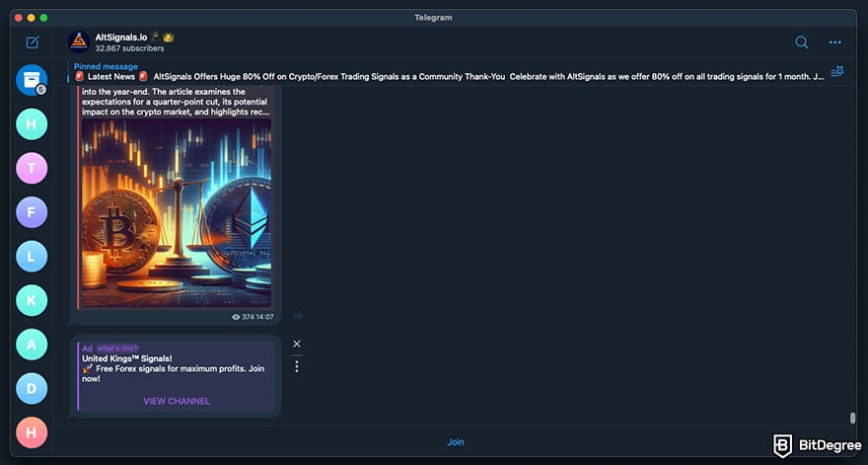Open the red 'H' chat avatar at bottom

(x=32, y=432)
